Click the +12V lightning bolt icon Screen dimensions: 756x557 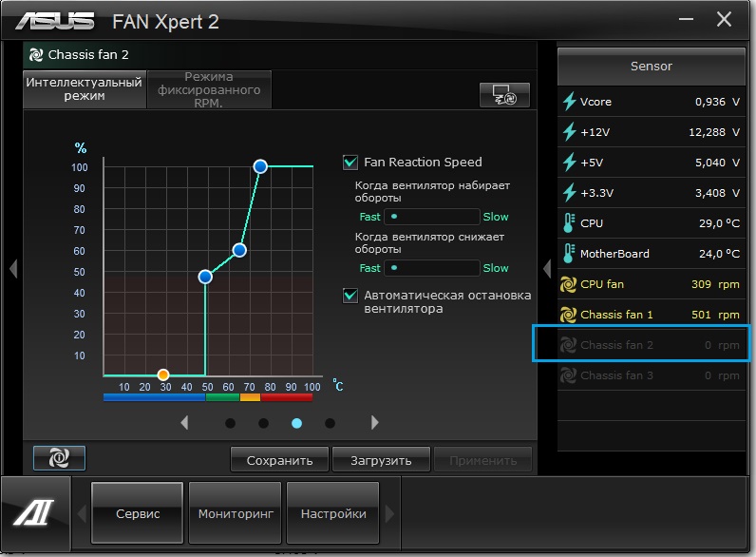[570, 132]
